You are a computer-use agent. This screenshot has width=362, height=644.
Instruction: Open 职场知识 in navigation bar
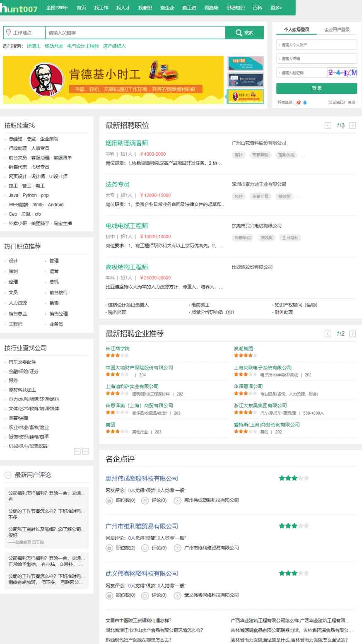(235, 8)
